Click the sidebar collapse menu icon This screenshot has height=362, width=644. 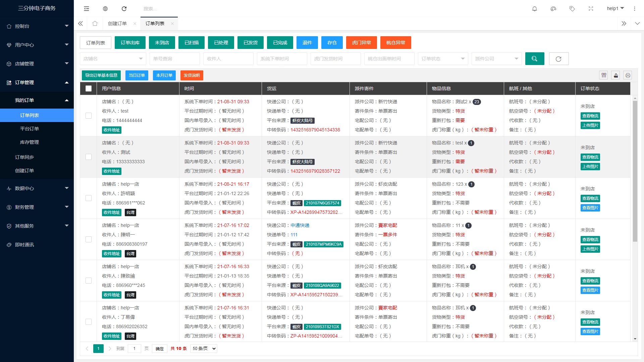[87, 9]
